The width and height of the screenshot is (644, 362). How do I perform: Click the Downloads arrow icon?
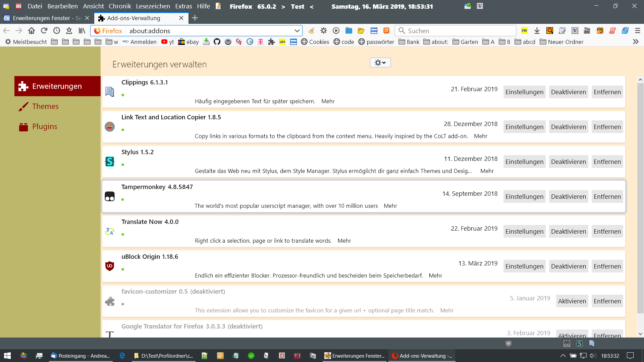pyautogui.click(x=537, y=31)
